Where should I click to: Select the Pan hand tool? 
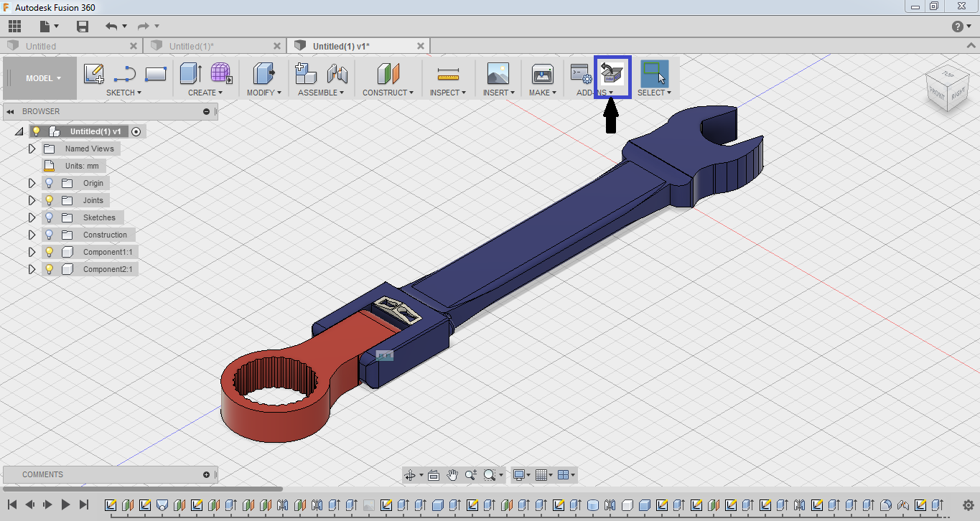click(452, 475)
